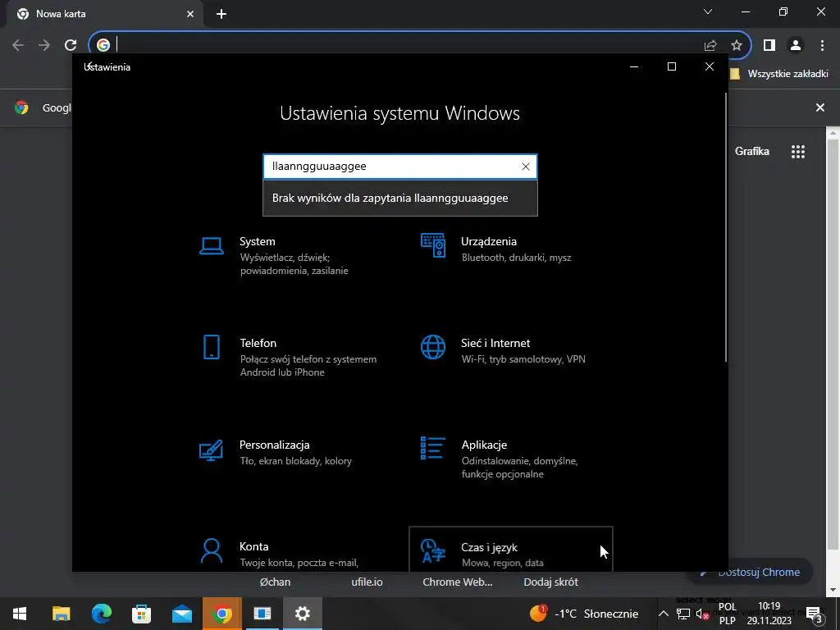Viewport: 840px width, 630px height.
Task: Click in the Settings search field
Action: tap(399, 167)
